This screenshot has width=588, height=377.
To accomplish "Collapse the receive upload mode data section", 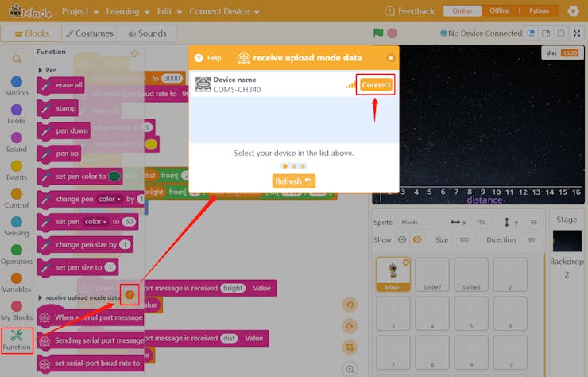I will coord(40,297).
